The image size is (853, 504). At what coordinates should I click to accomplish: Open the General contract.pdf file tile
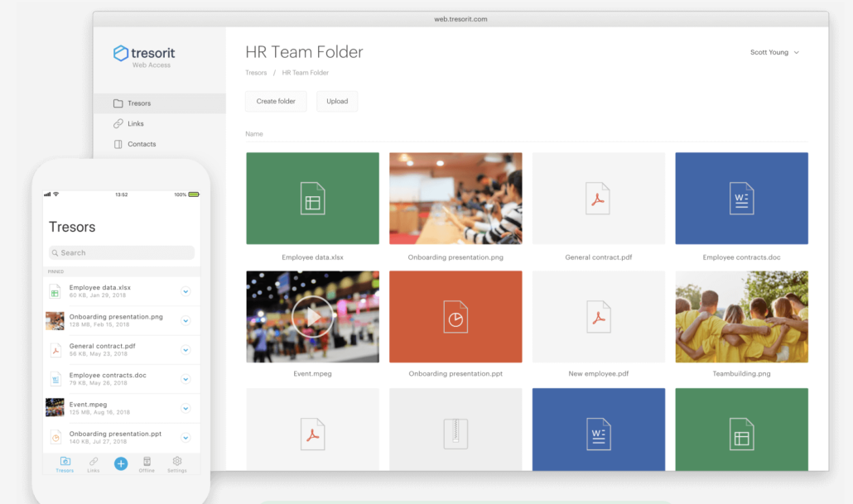[598, 199]
